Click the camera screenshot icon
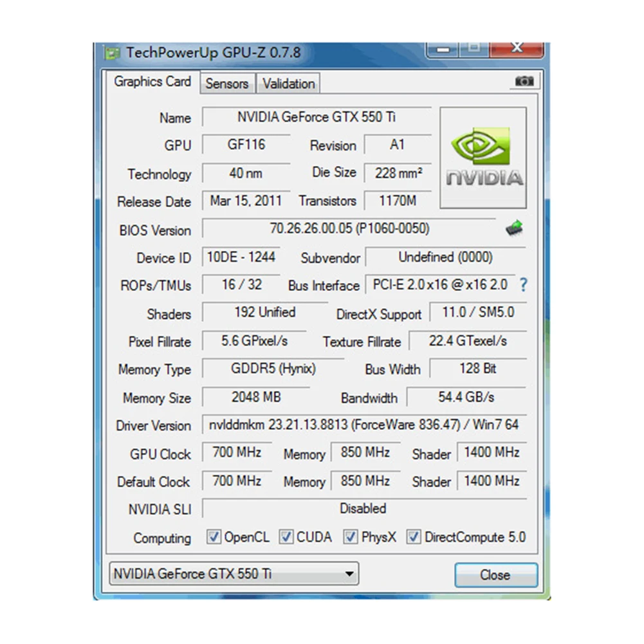Image resolution: width=644 pixels, height=644 pixels. click(x=524, y=81)
